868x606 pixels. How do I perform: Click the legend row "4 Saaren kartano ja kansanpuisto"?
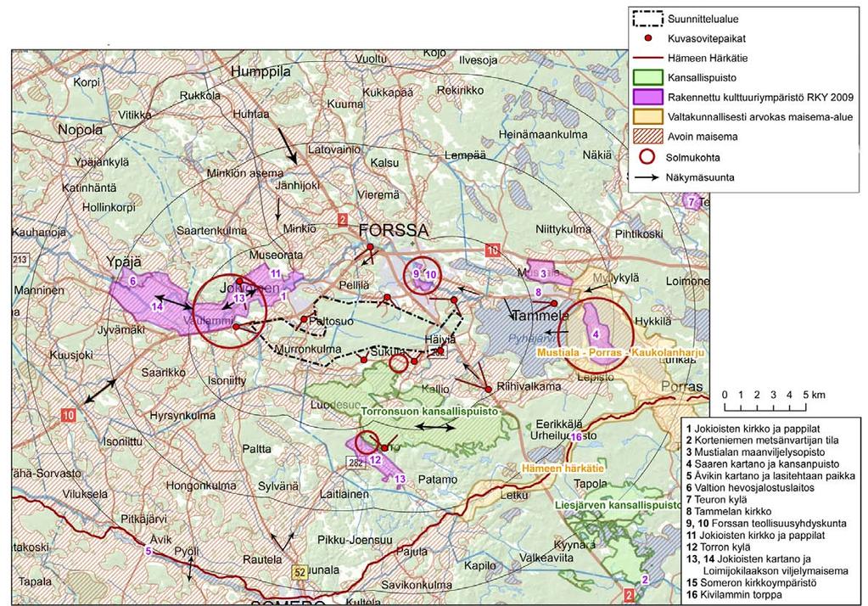point(762,464)
